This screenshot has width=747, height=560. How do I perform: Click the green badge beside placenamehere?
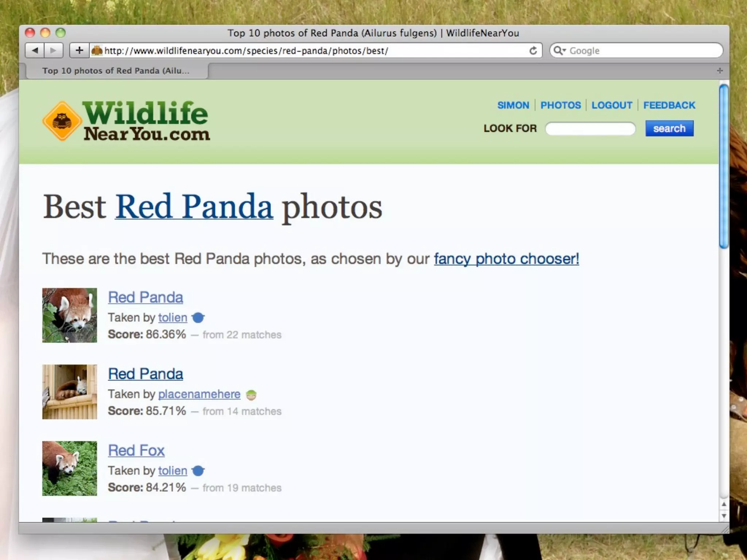tap(251, 394)
